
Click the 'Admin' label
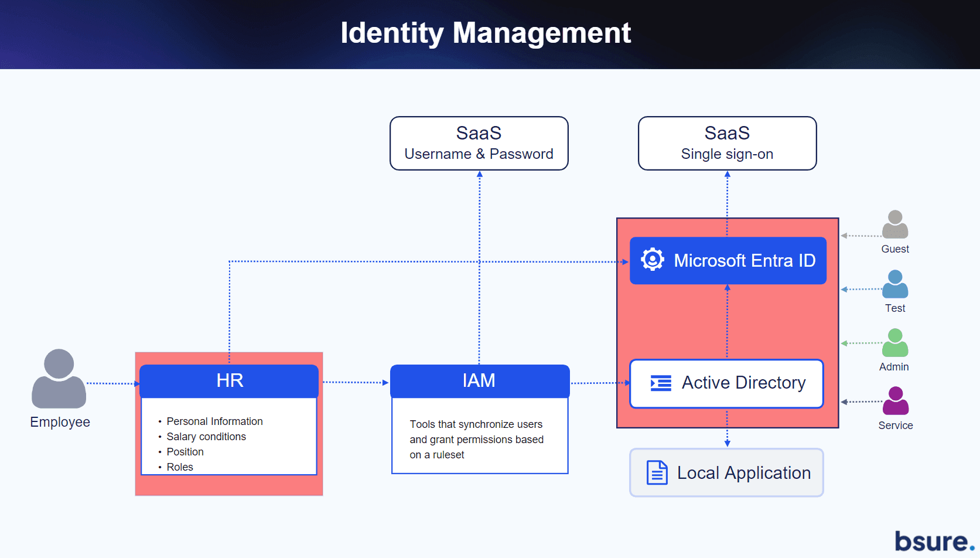coord(894,367)
